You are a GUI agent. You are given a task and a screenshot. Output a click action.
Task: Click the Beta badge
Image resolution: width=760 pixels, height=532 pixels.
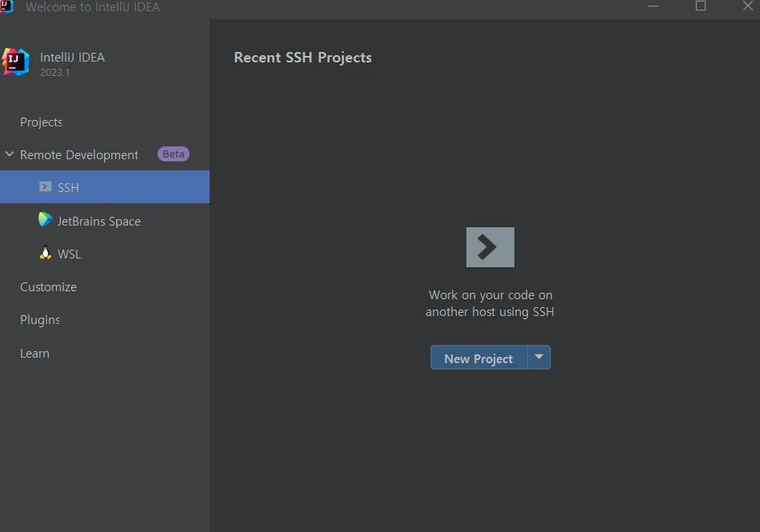pyautogui.click(x=174, y=154)
